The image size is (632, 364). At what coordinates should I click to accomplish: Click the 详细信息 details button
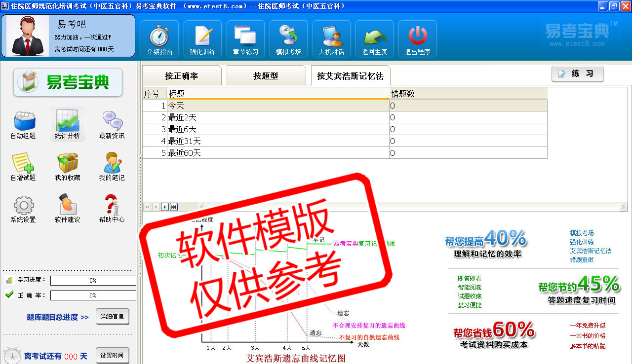(x=112, y=317)
